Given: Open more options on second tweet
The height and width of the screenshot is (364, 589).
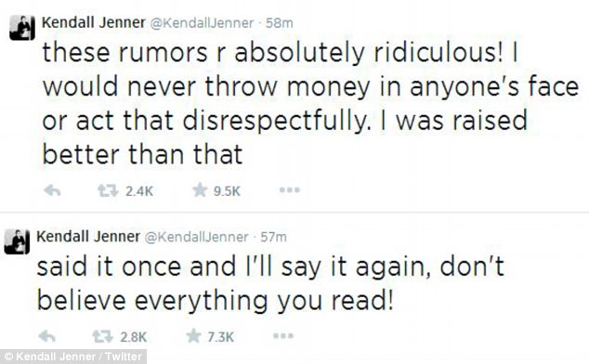Looking at the screenshot, I should (283, 335).
